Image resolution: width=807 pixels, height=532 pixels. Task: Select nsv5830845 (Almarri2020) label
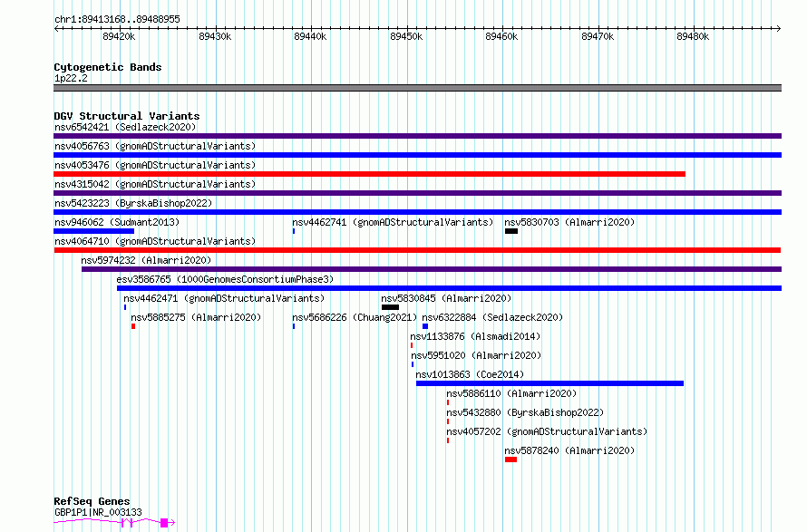[446, 298]
